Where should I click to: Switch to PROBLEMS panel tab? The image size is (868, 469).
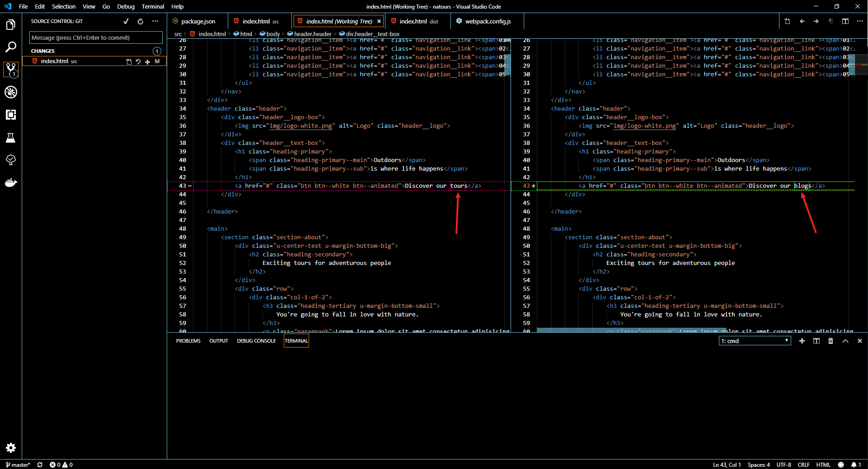click(188, 341)
